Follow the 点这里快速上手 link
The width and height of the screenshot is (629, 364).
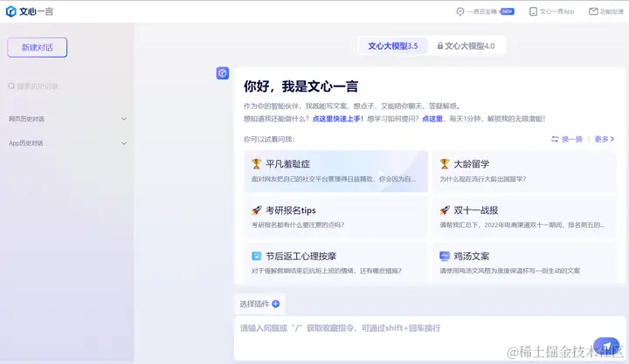pyautogui.click(x=338, y=119)
